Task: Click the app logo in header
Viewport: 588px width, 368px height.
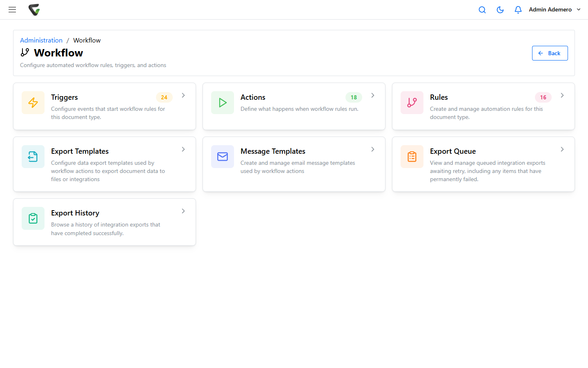Action: 34,9
